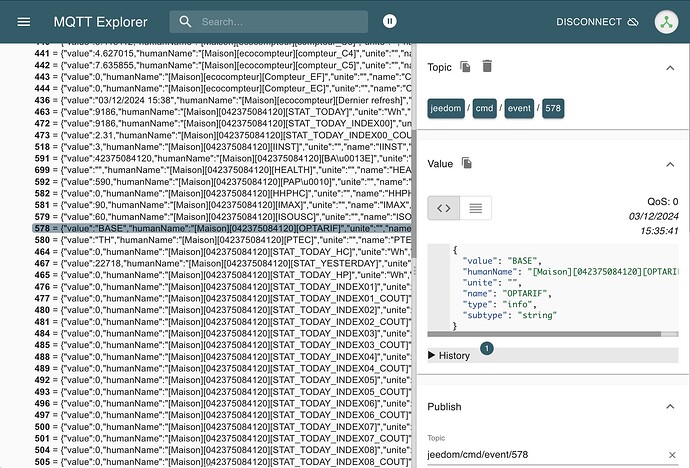
Task: Select the 'cmd' topic breadcrumb chip
Action: [x=484, y=109]
